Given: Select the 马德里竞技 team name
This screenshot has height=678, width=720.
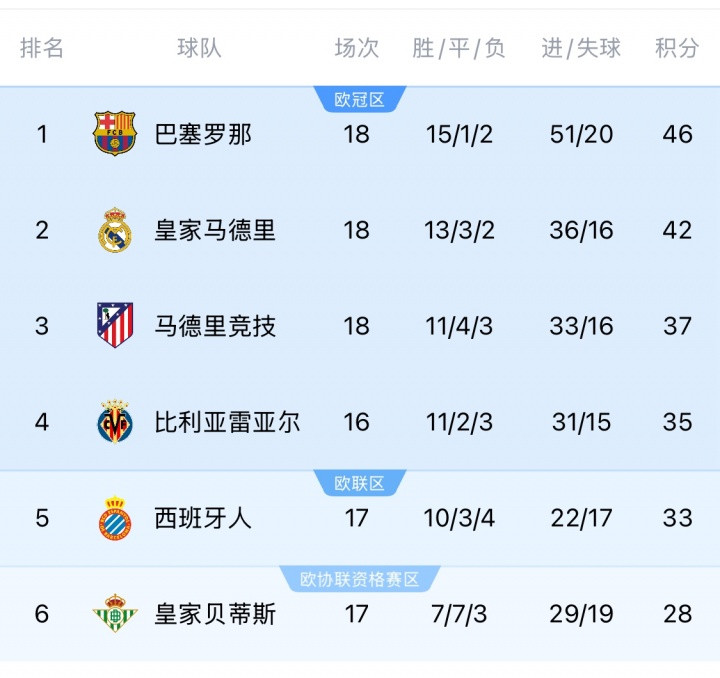Looking at the screenshot, I should [x=215, y=326].
